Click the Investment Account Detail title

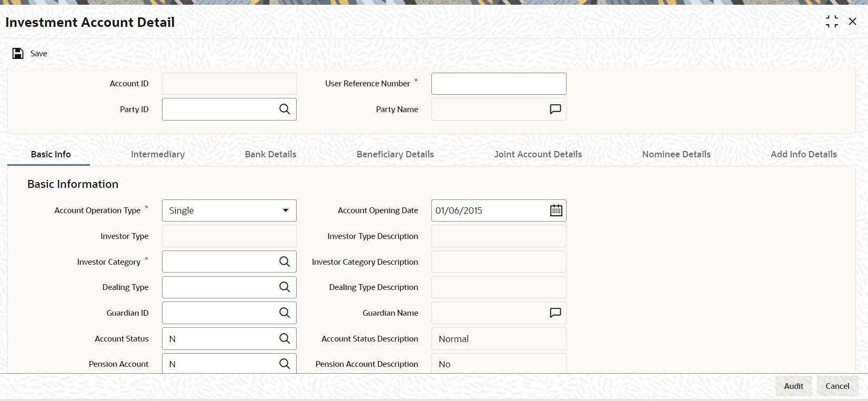click(90, 22)
